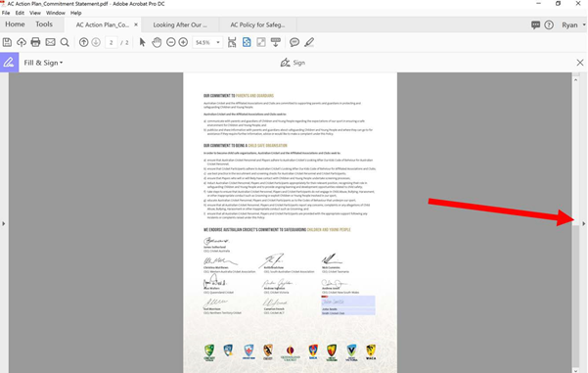Open the Tools view
588x373 pixels.
coord(44,24)
